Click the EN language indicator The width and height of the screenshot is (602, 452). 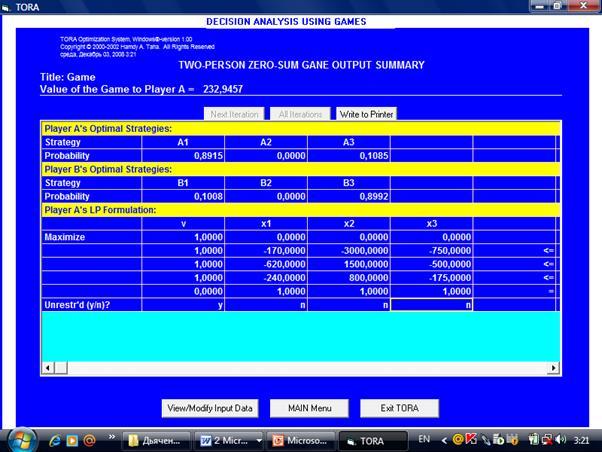coord(423,440)
